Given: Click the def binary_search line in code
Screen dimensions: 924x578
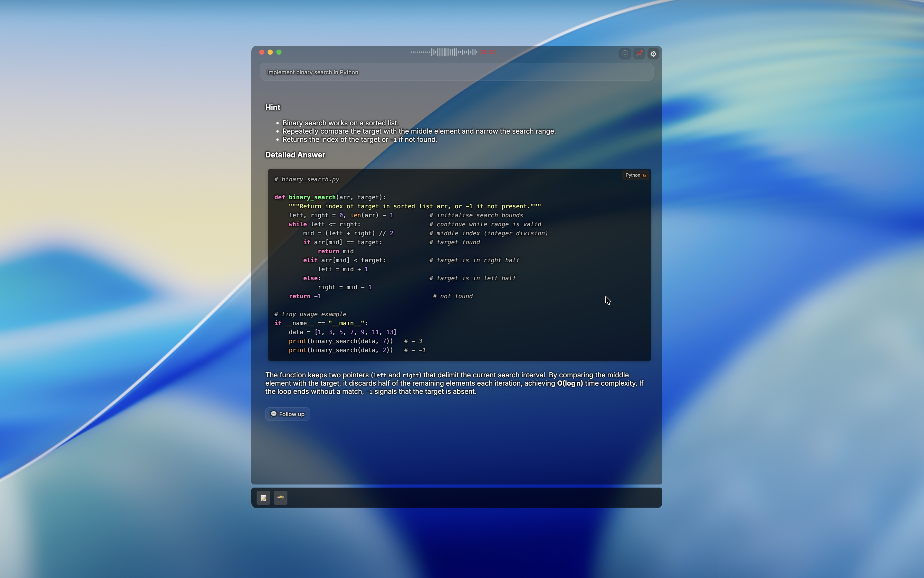Looking at the screenshot, I should (330, 197).
